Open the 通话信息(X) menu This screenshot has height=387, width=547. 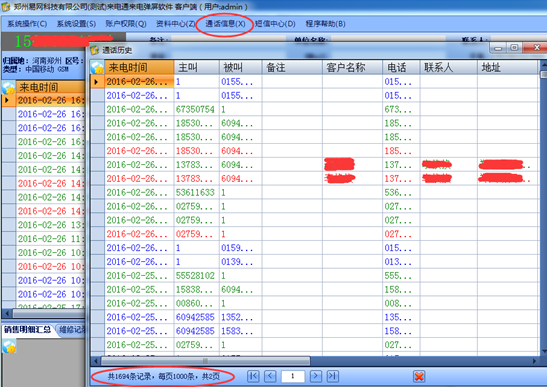point(225,24)
